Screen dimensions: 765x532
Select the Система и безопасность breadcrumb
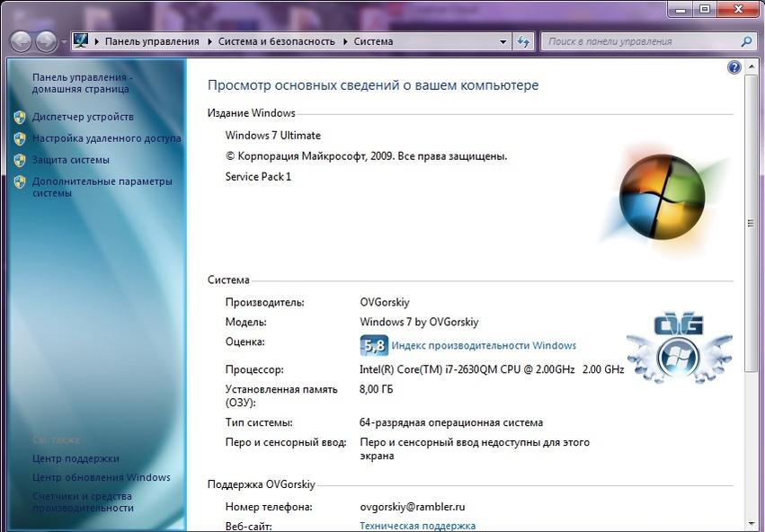[277, 41]
